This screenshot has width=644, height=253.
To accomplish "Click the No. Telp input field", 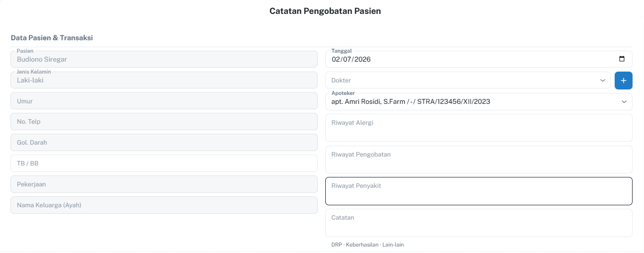I will point(164,122).
